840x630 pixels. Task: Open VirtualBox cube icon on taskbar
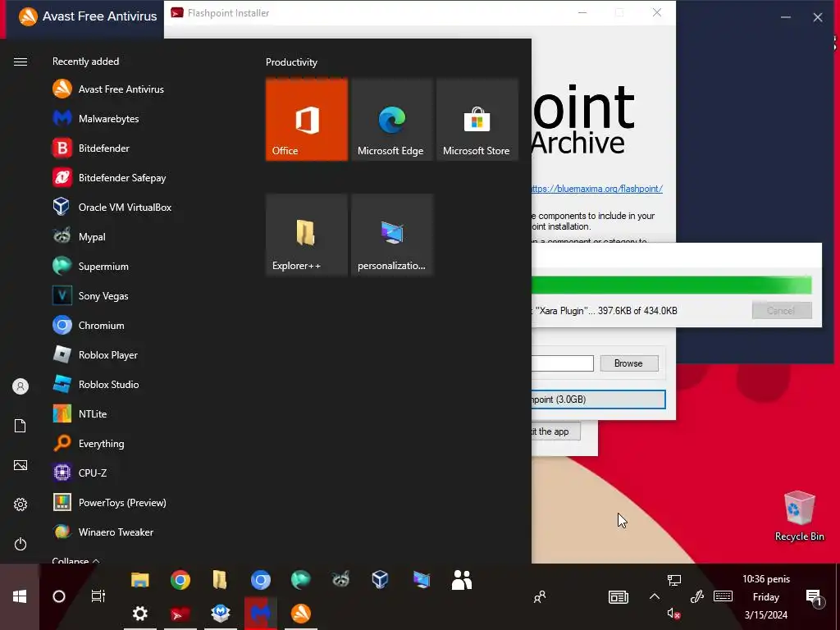coord(381,580)
